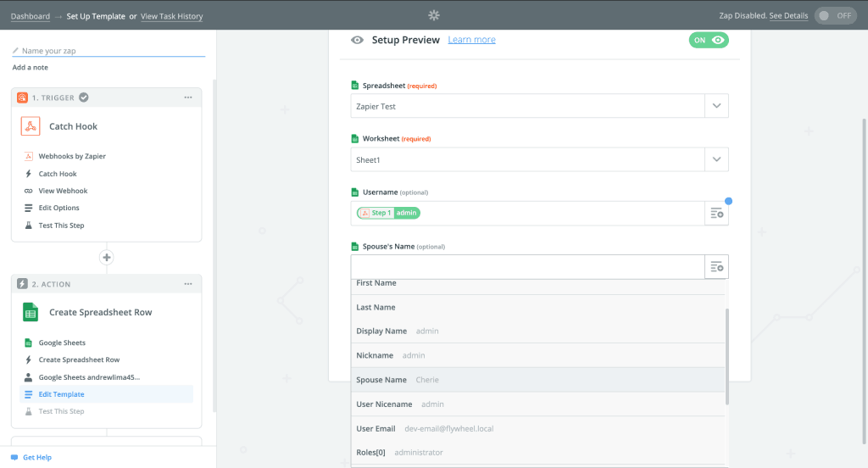The height and width of the screenshot is (468, 868).
Task: Click the Step 1 admin pill
Action: click(x=388, y=213)
